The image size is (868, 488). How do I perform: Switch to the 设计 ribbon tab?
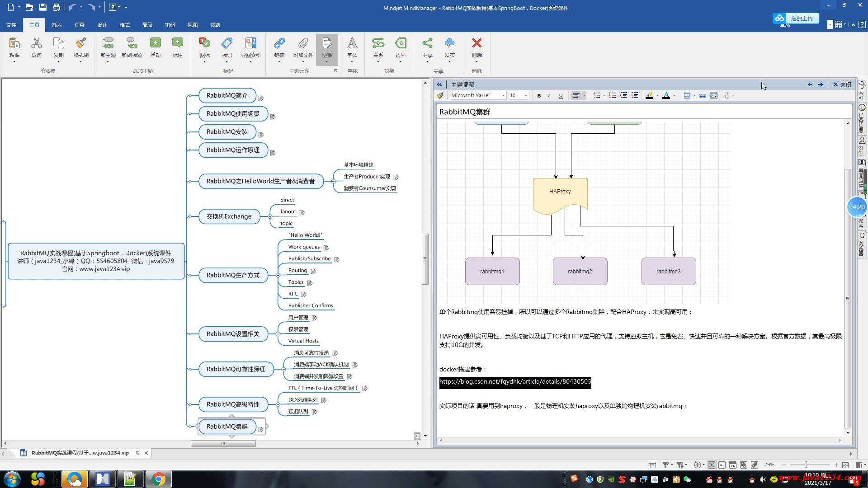pos(102,25)
